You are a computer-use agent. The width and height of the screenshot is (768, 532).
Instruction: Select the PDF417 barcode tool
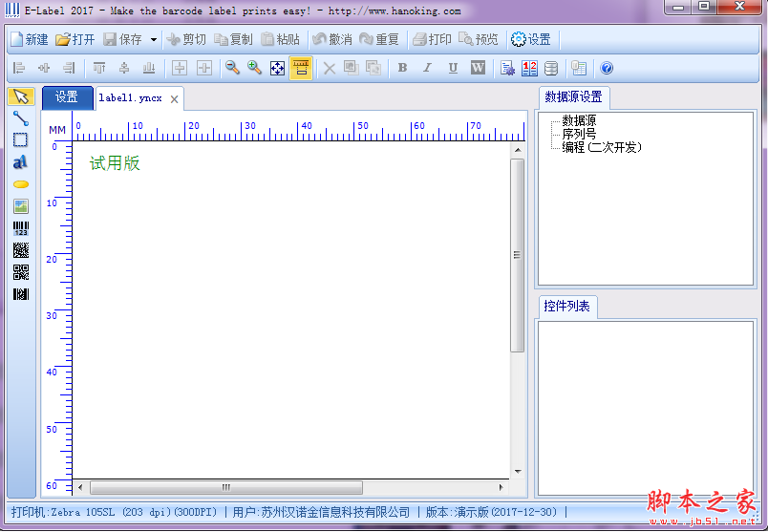coord(21,294)
